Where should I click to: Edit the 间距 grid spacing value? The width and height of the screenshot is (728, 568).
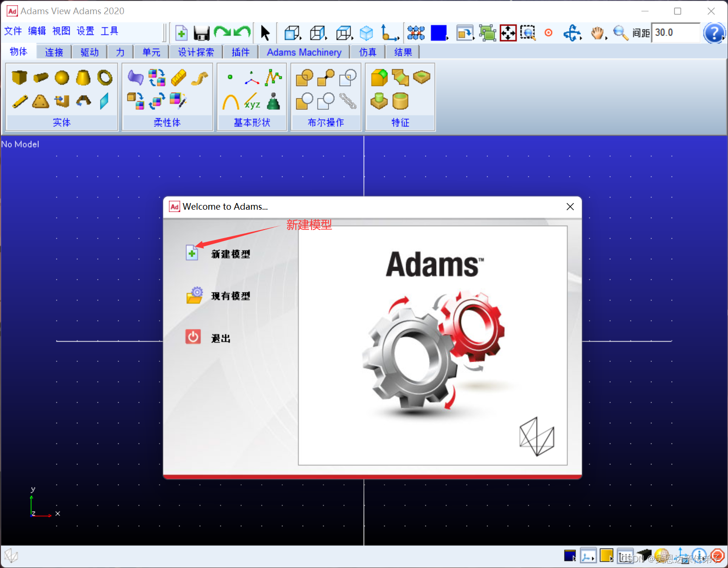[x=675, y=33]
